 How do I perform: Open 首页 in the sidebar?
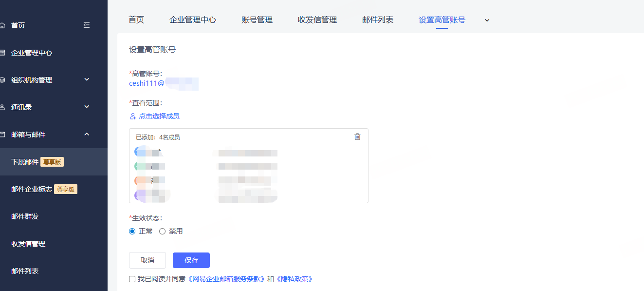(18, 25)
